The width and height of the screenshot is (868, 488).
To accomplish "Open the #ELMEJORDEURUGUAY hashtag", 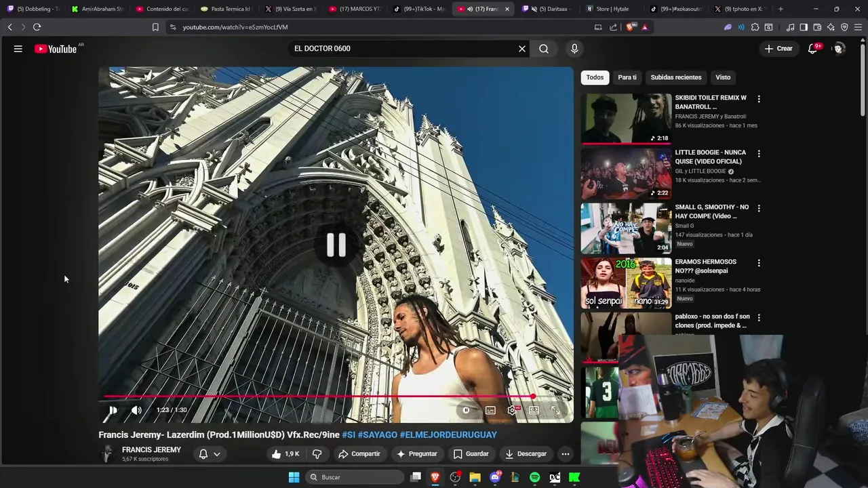I will [x=448, y=434].
